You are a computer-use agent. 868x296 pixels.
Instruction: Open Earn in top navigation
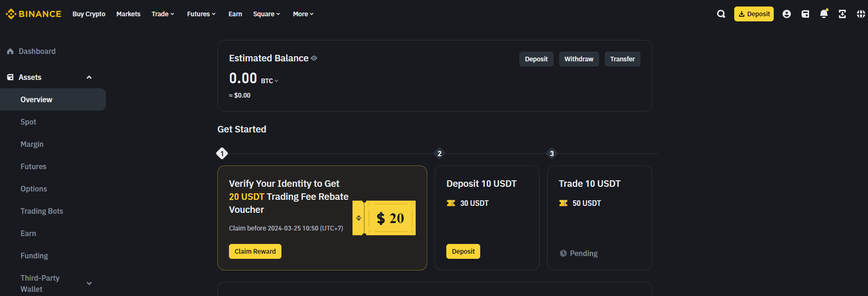coord(235,14)
